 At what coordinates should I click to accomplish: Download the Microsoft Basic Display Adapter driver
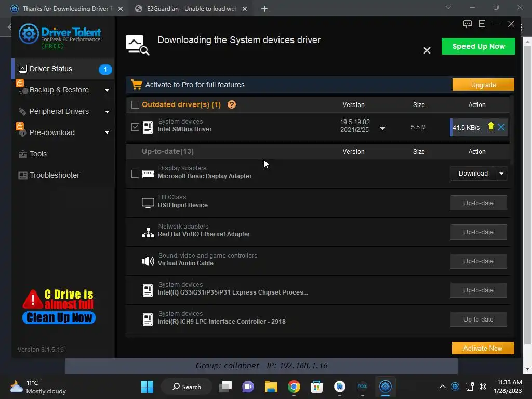[473, 174]
